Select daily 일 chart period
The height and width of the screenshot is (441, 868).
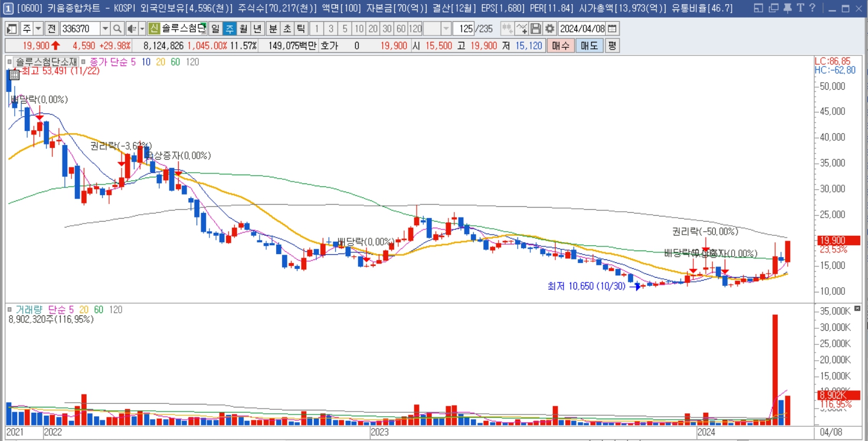pos(215,28)
